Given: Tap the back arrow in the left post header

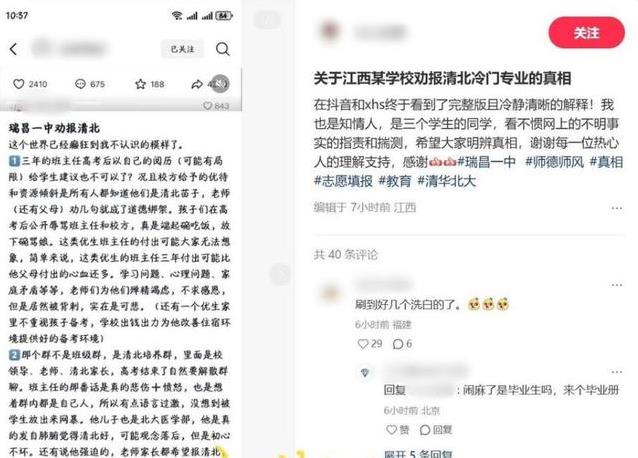Looking at the screenshot, I should coord(14,49).
